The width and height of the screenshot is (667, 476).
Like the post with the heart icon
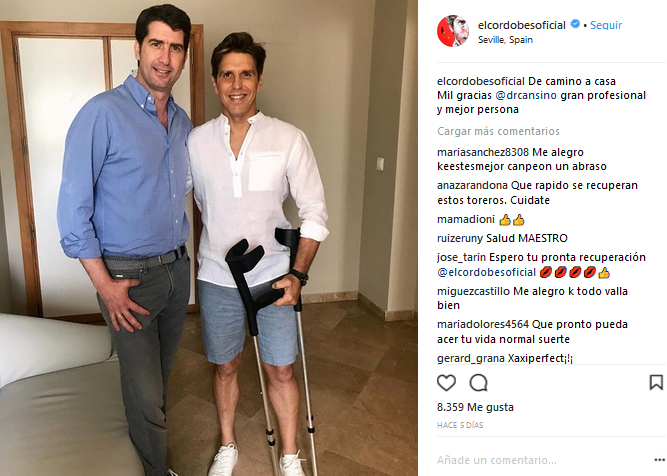coord(446,383)
